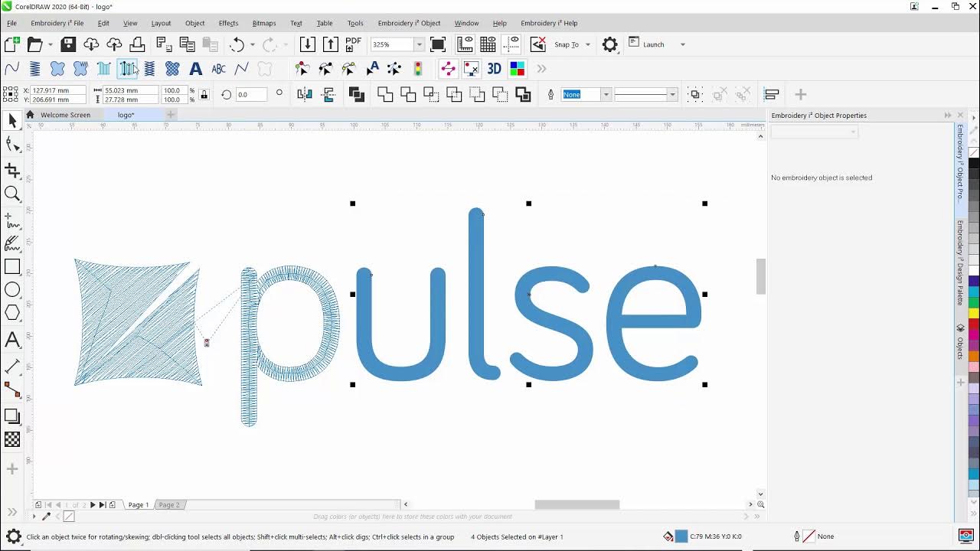Click the object width field
This screenshot has height=551, width=980.
tap(130, 90)
